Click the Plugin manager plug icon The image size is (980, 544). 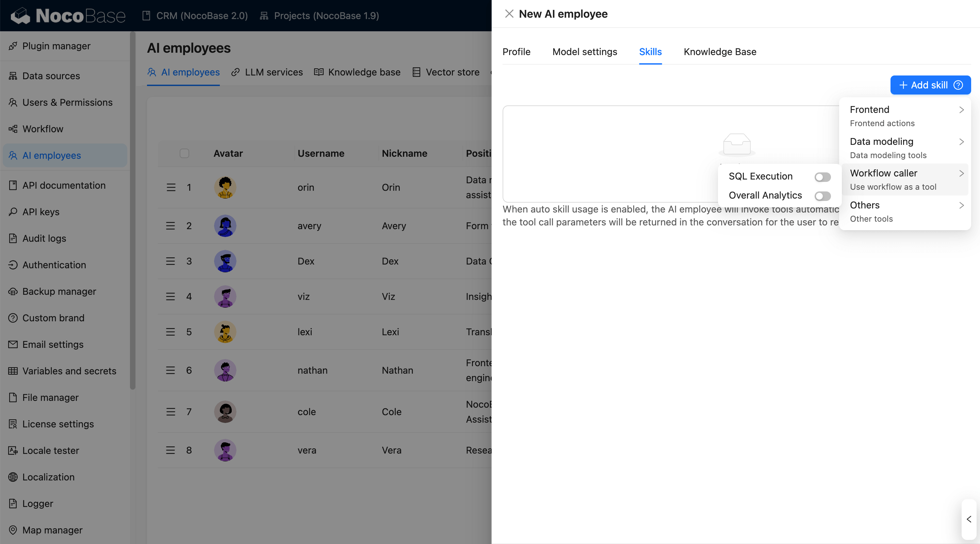13,46
